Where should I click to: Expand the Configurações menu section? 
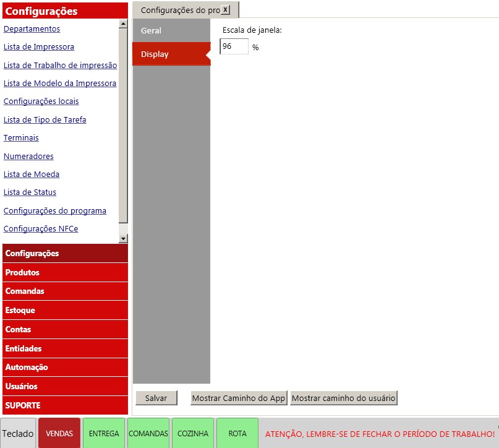click(66, 254)
